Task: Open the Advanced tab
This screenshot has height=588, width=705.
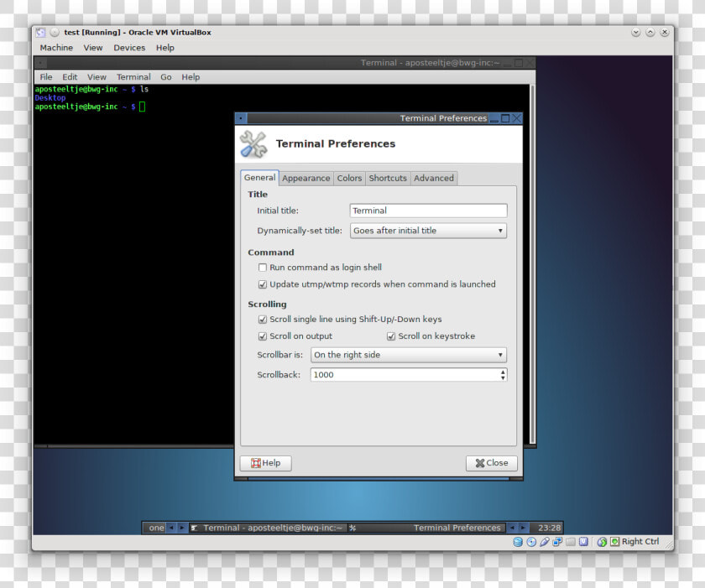Action: [x=434, y=179]
